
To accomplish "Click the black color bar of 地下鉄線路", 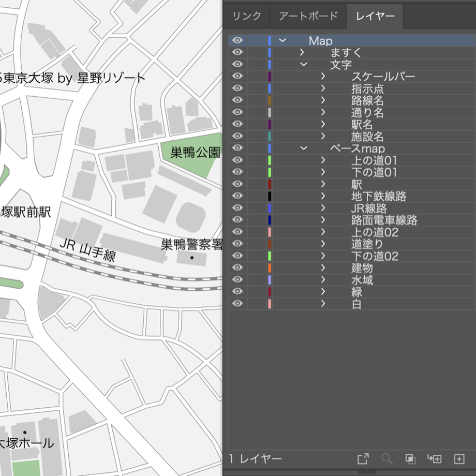I will (270, 196).
